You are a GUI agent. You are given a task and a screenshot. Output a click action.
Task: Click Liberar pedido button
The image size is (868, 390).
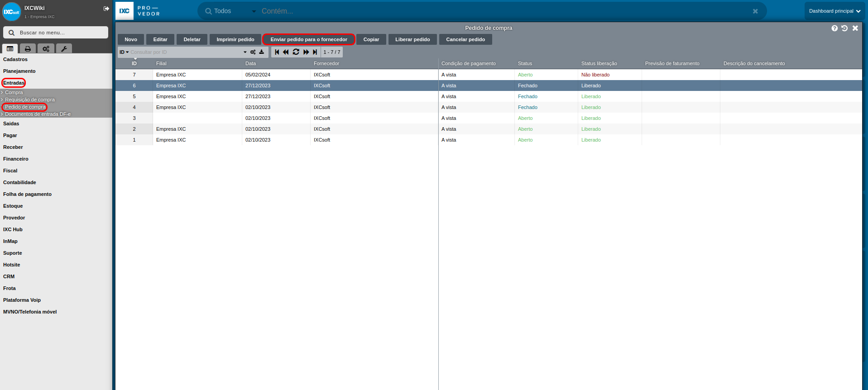pos(412,39)
